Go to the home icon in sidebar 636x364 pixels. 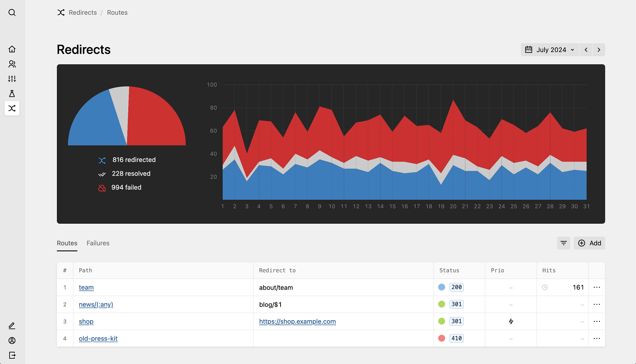pos(12,49)
